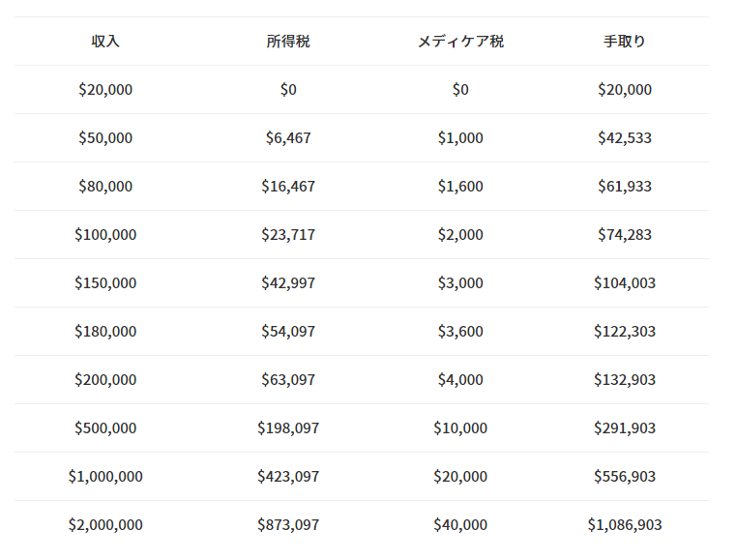Select the $74,283 take-home value
This screenshot has width=736, height=560.
pos(625,235)
